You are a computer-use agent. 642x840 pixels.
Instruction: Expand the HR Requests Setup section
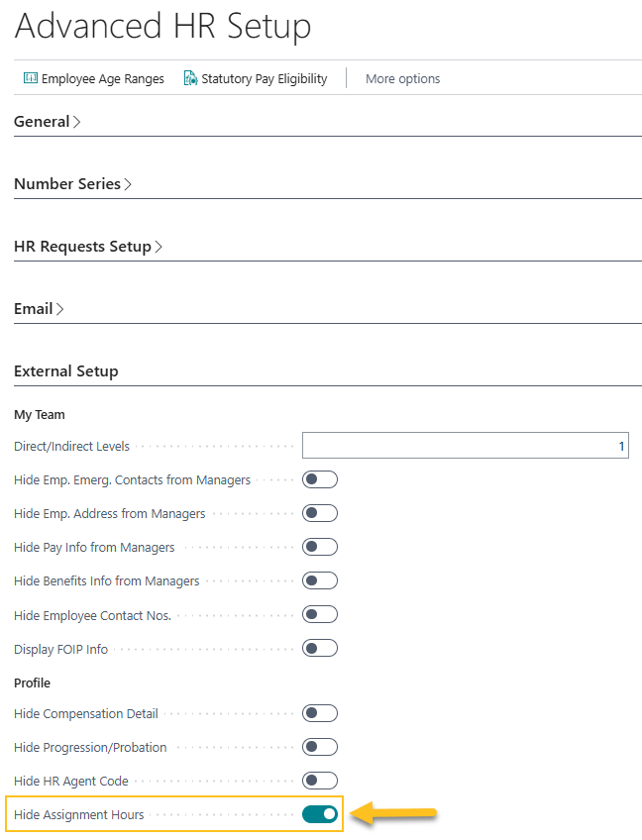tap(88, 246)
